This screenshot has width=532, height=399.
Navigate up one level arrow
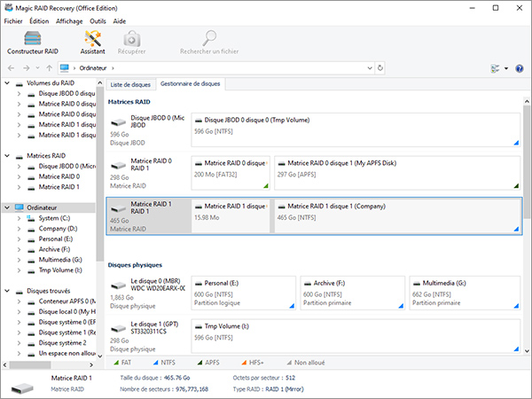point(49,68)
